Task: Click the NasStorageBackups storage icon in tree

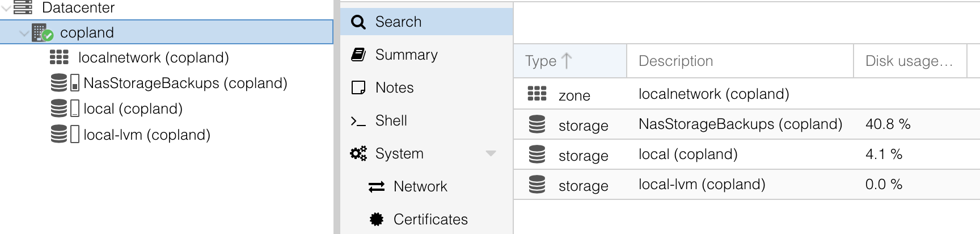Action: pyautogui.click(x=59, y=83)
